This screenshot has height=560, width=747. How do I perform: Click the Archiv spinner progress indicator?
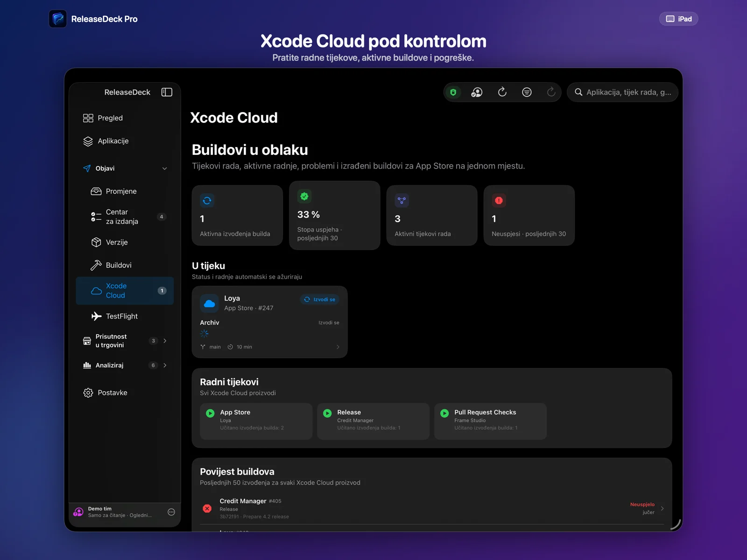click(204, 333)
